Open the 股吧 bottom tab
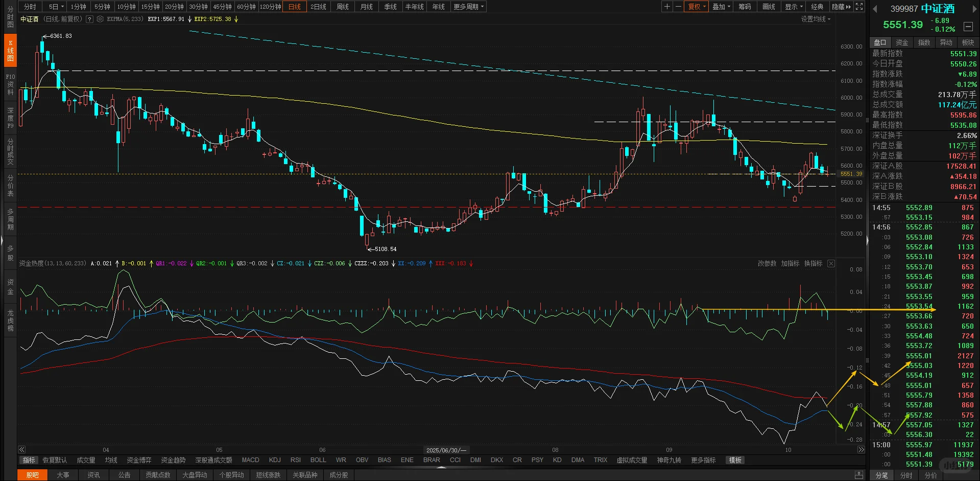The image size is (980, 481). tap(32, 475)
